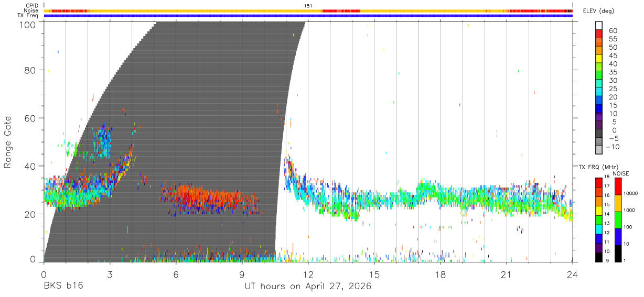Click the UT hours on April 27, 2026 label
The width and height of the screenshot is (644, 297).
(x=308, y=287)
